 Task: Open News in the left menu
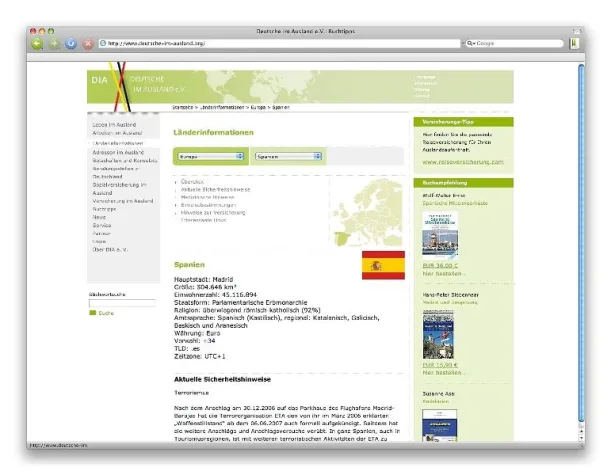tap(99, 217)
